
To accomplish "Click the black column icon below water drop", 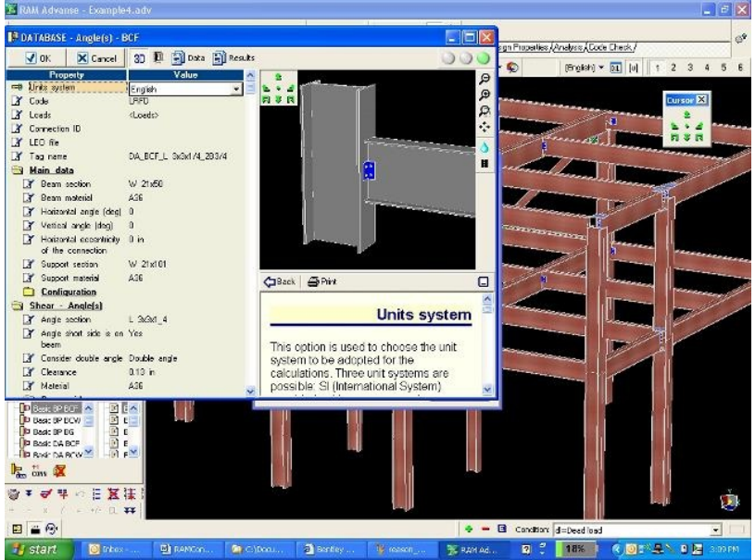I will point(484,164).
